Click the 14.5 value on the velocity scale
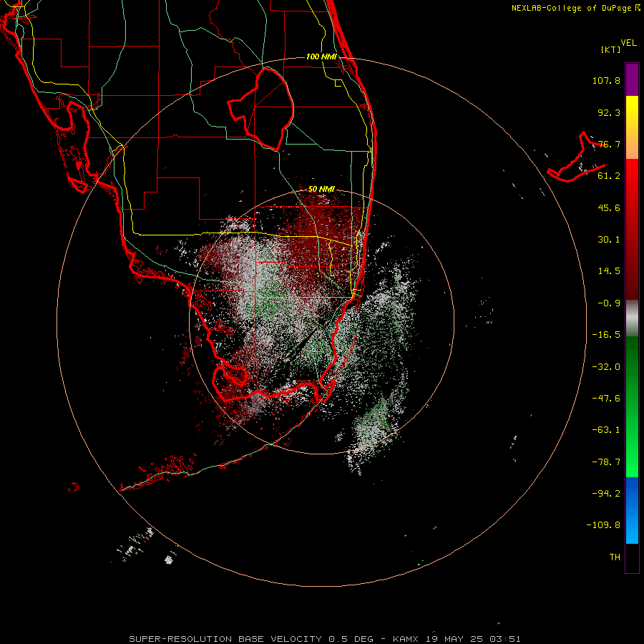The height and width of the screenshot is (644, 644). point(609,271)
